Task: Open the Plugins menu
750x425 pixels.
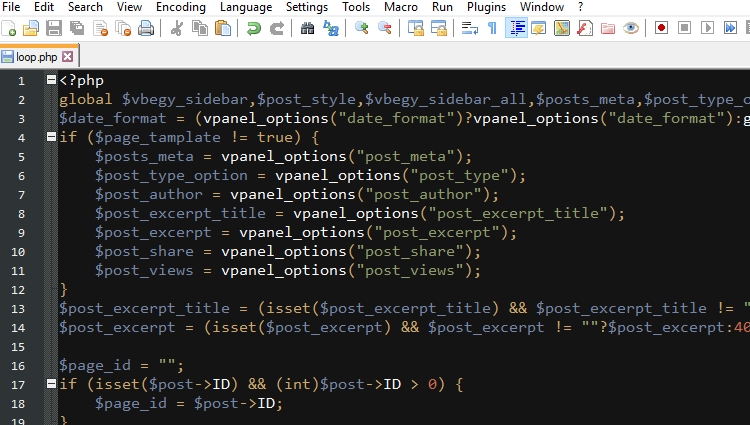Action: [x=486, y=7]
